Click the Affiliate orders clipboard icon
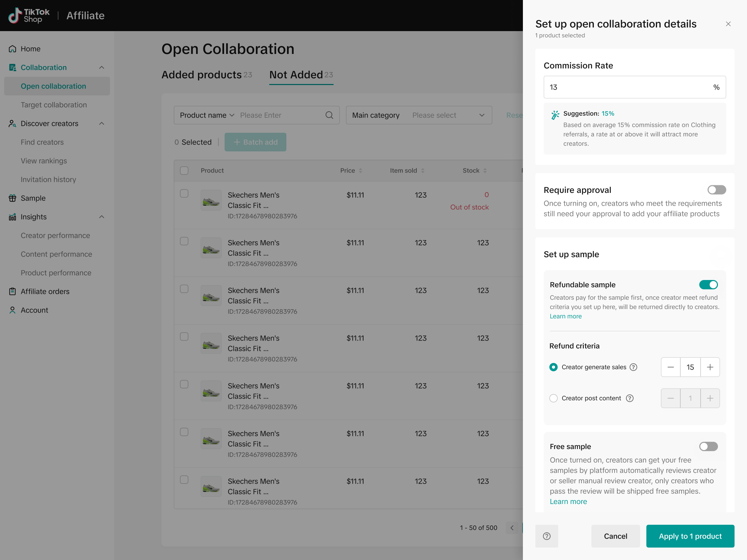Viewport: 747px width, 560px height. point(12,291)
